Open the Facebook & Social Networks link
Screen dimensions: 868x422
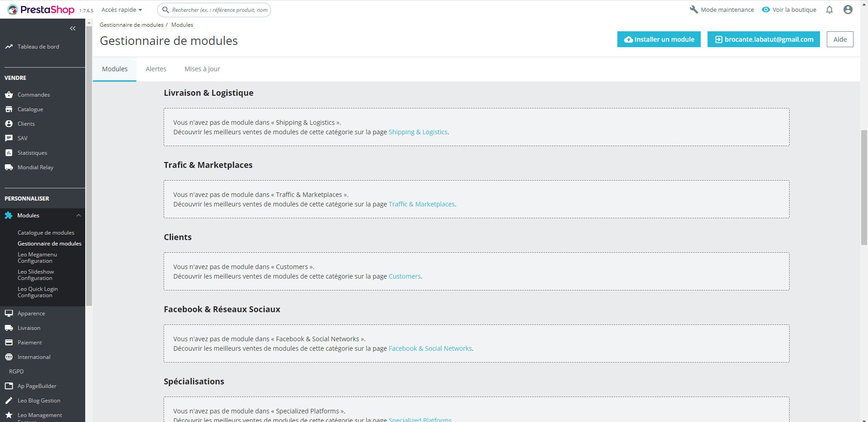(430, 348)
